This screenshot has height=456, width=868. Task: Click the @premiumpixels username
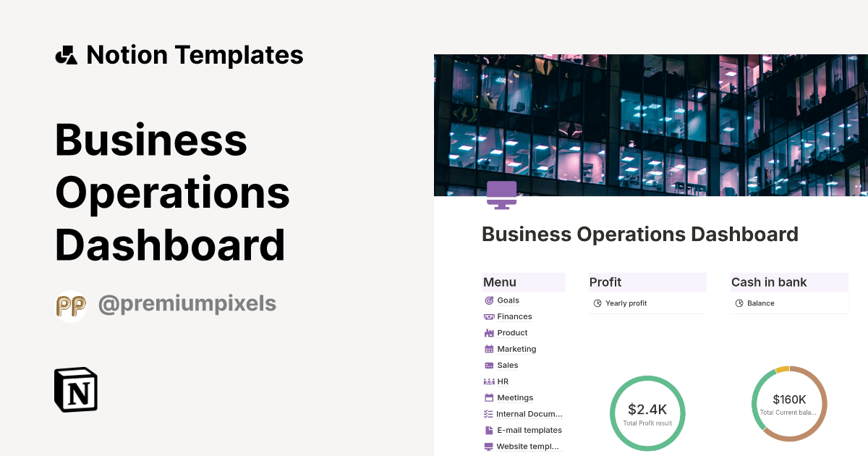coord(187,304)
